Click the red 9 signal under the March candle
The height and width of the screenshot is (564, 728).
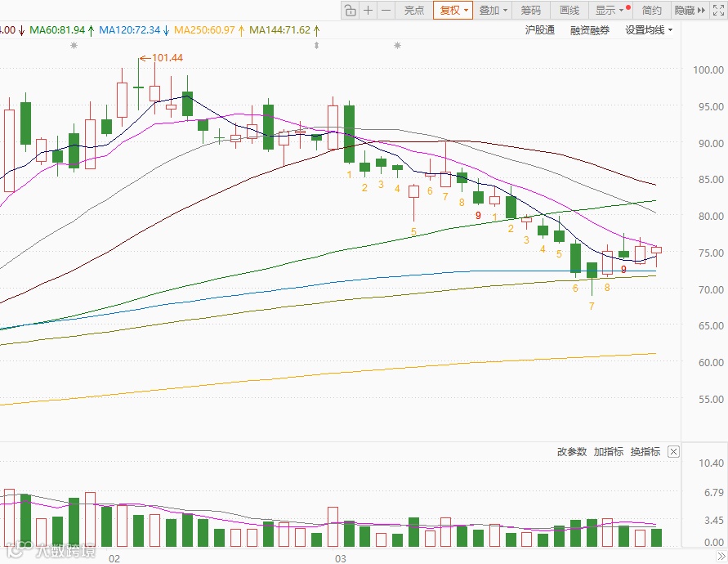pyautogui.click(x=478, y=216)
